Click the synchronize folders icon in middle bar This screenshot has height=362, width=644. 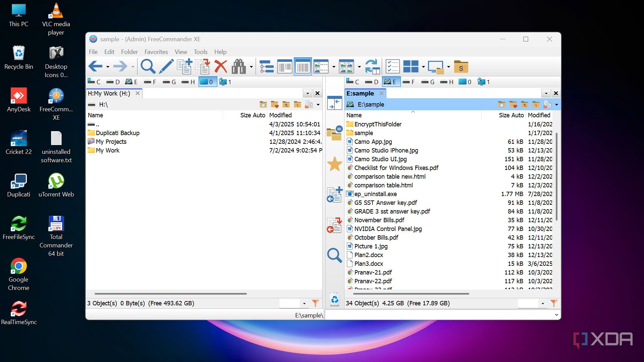[x=334, y=133]
